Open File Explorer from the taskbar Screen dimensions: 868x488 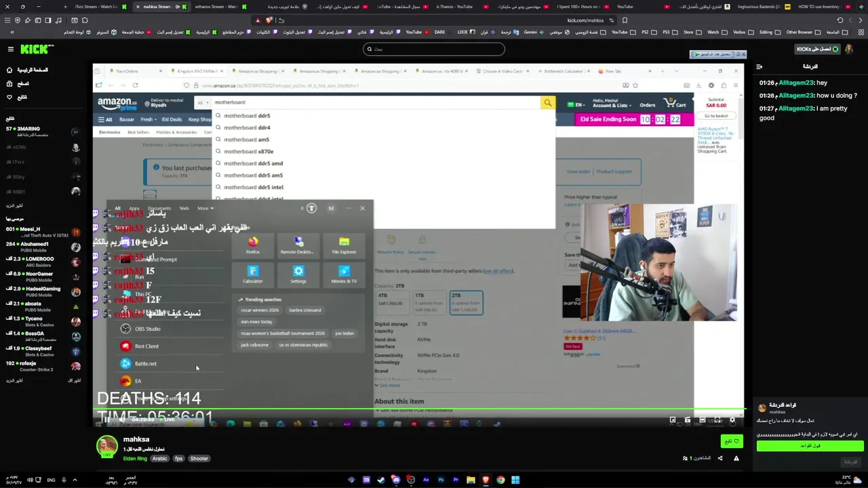471,480
